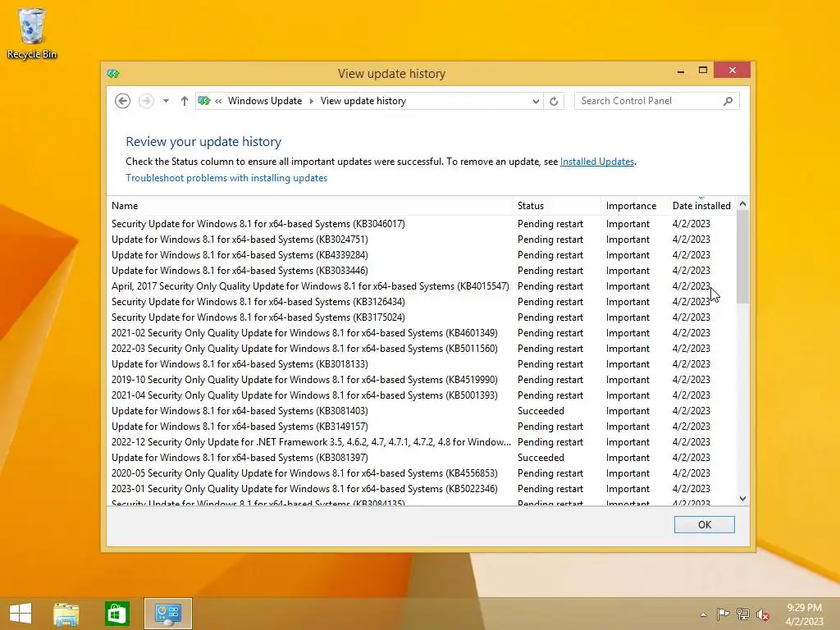Click the Forward navigation arrow
840x630 pixels.
(146, 101)
